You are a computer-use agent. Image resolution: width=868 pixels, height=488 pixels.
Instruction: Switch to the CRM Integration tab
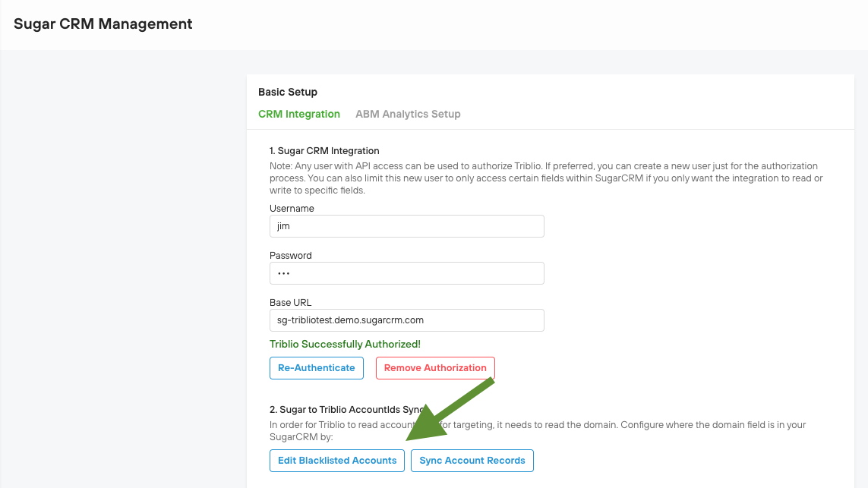pos(299,114)
